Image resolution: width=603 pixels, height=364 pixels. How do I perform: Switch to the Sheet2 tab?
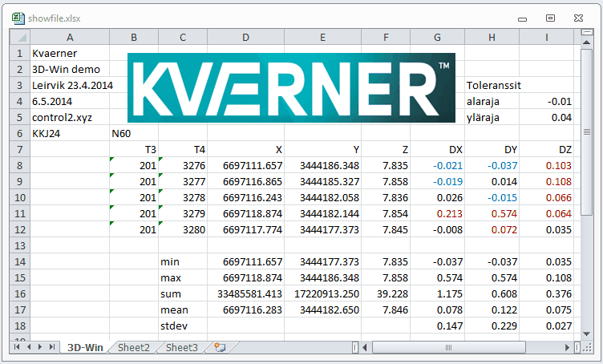click(x=133, y=347)
